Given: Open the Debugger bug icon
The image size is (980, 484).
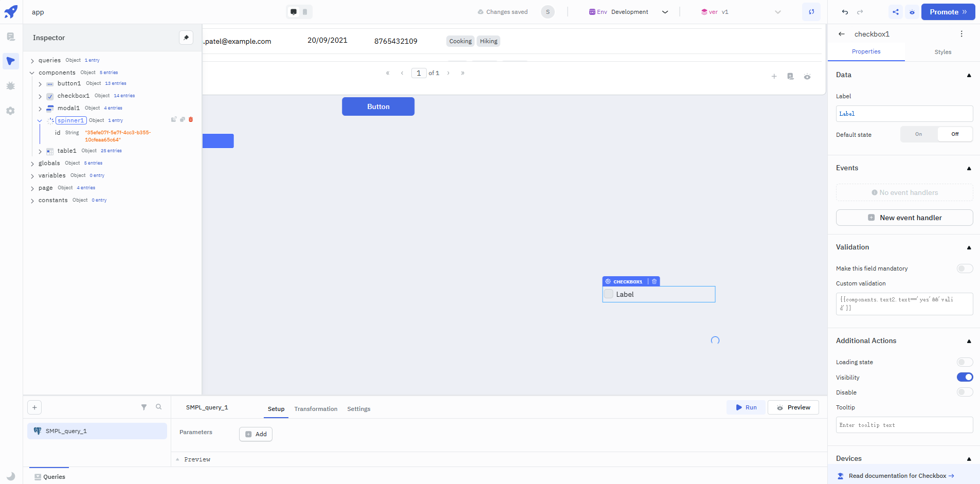Looking at the screenshot, I should point(11,86).
